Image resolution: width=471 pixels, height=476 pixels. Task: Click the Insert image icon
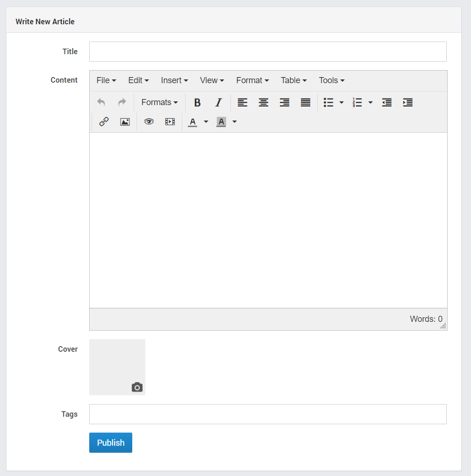click(125, 122)
